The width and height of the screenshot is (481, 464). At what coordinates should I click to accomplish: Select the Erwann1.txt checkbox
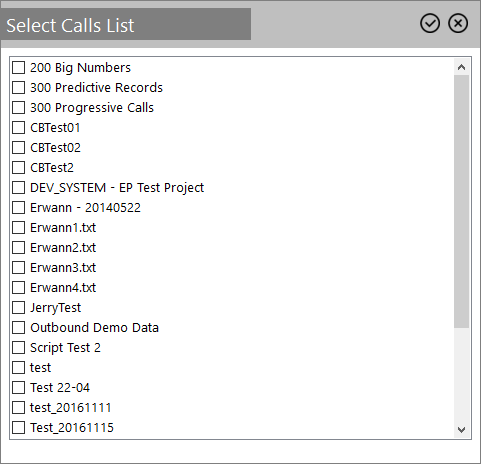pyautogui.click(x=18, y=227)
